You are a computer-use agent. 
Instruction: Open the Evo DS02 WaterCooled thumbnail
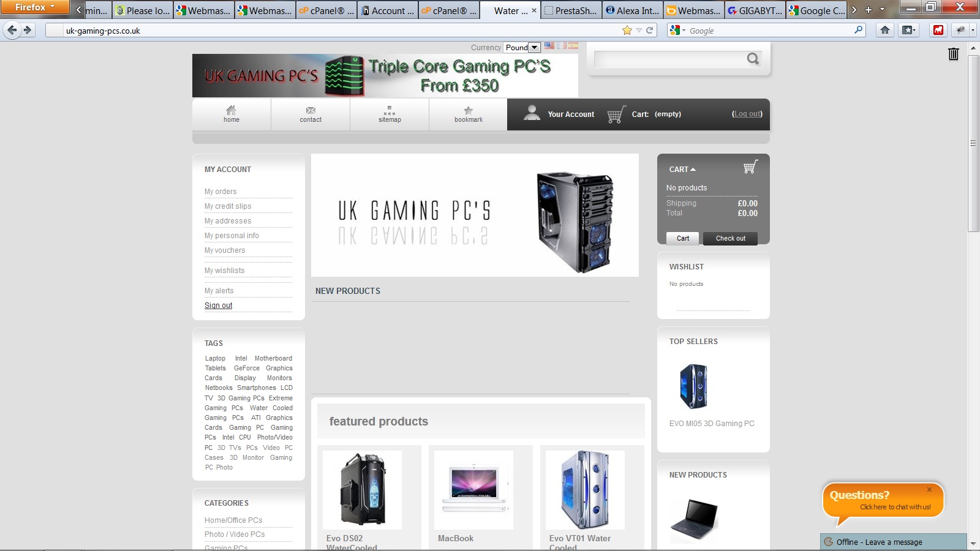coord(362,490)
